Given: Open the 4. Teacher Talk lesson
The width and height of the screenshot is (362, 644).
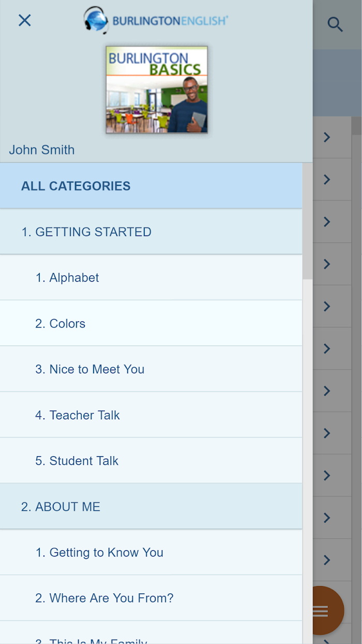Looking at the screenshot, I should (x=151, y=415).
